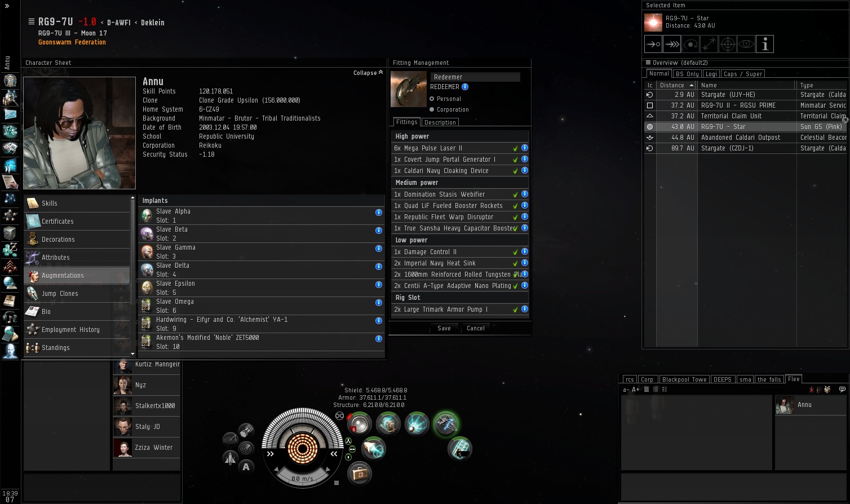Show info for the Slave Alpha implant
The image size is (850, 504).
click(379, 213)
